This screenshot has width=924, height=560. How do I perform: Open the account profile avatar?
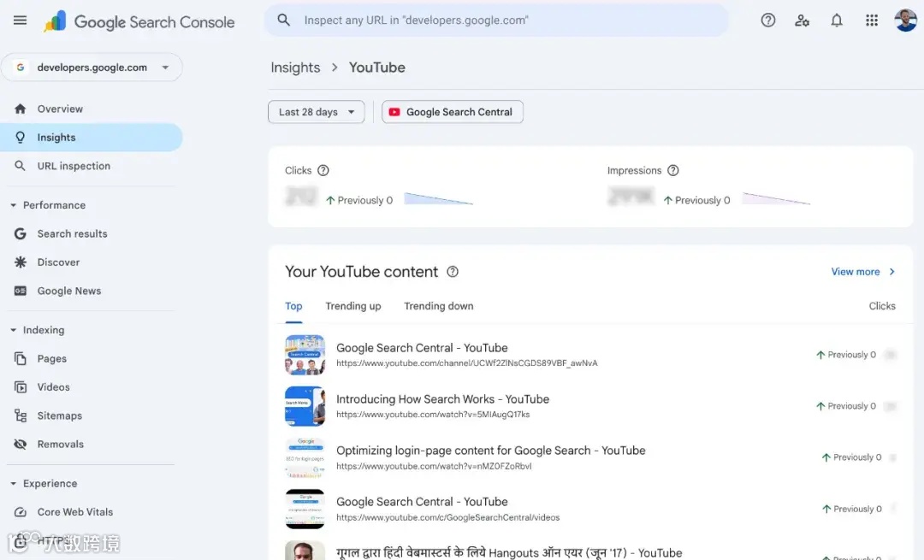(905, 20)
